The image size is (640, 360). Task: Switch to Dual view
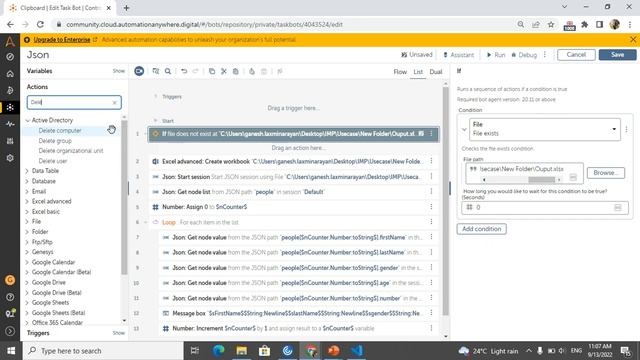coord(436,72)
